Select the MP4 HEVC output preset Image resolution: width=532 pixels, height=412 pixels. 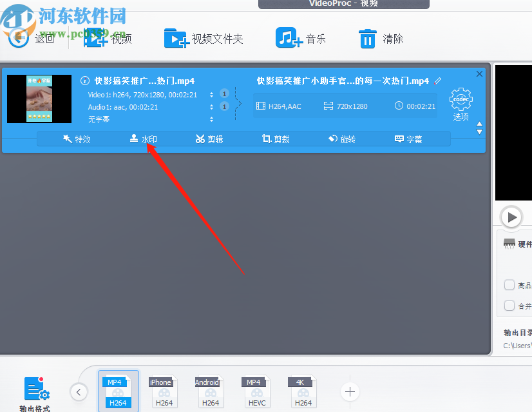pyautogui.click(x=254, y=391)
